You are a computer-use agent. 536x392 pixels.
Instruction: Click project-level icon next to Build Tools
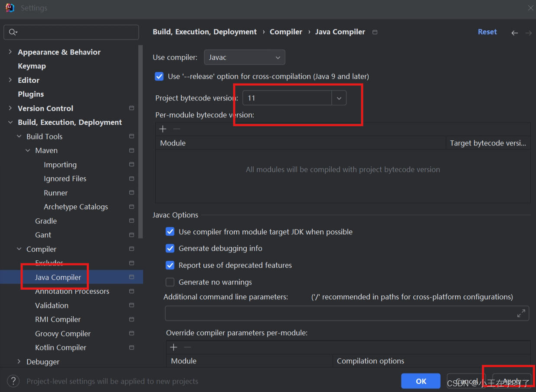[x=131, y=136]
